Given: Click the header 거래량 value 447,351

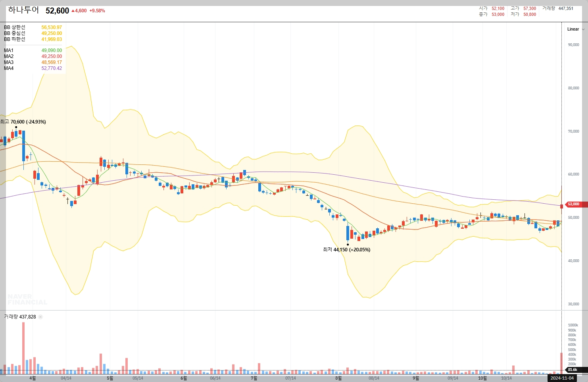Looking at the screenshot, I should tap(566, 8).
